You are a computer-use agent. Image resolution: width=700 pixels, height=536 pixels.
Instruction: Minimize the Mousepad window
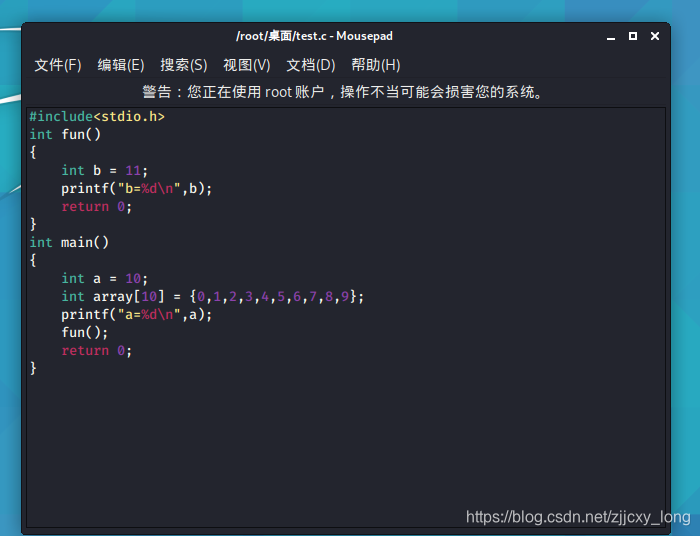point(611,37)
